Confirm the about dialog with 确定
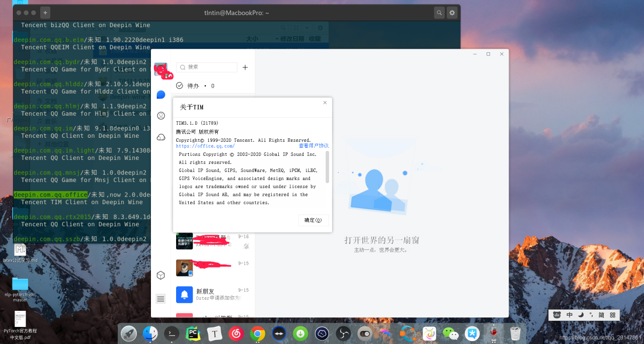This screenshot has width=644, height=344. click(x=313, y=220)
